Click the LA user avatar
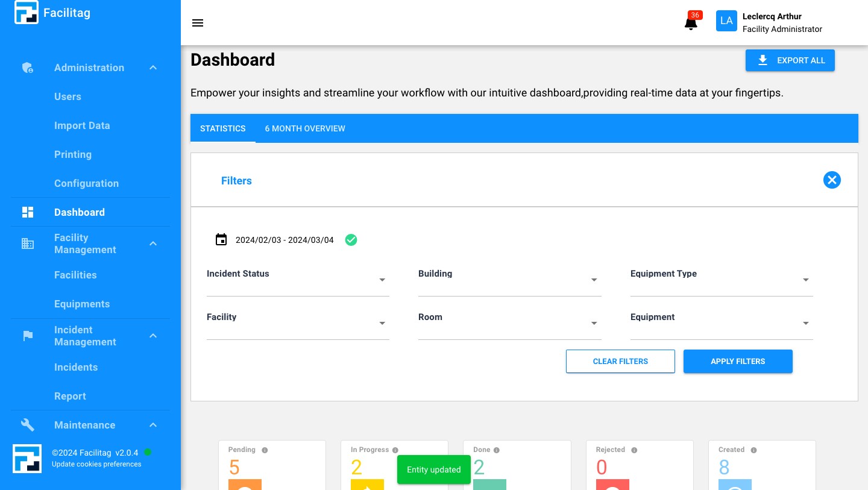The width and height of the screenshot is (868, 490). coord(726,21)
